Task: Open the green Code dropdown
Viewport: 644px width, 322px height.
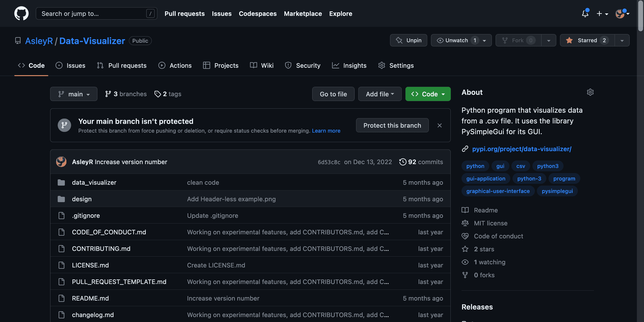Action: (x=428, y=94)
